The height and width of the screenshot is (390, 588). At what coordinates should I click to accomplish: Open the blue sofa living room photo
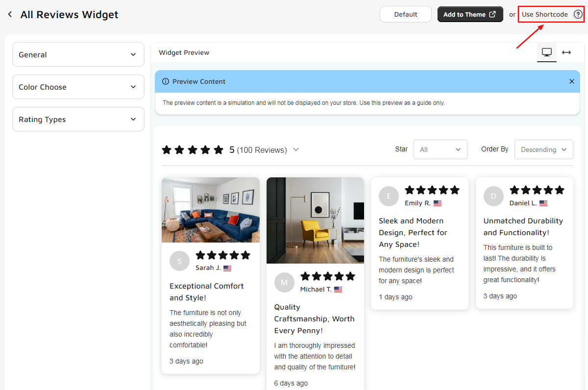pos(211,210)
